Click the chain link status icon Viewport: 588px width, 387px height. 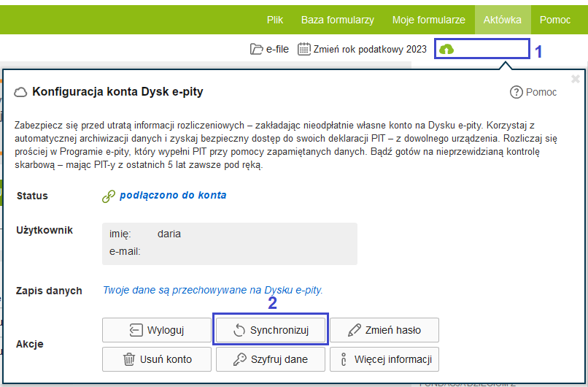[109, 196]
